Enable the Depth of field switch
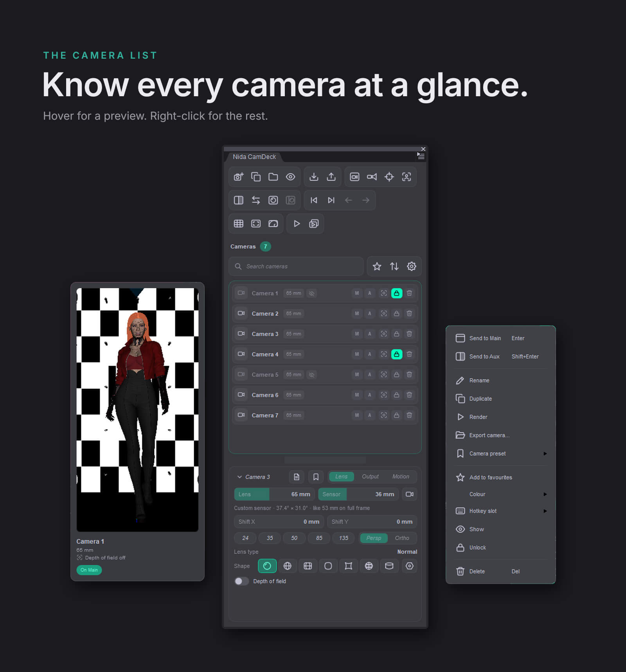Viewport: 626px width, 672px height. pyautogui.click(x=241, y=581)
